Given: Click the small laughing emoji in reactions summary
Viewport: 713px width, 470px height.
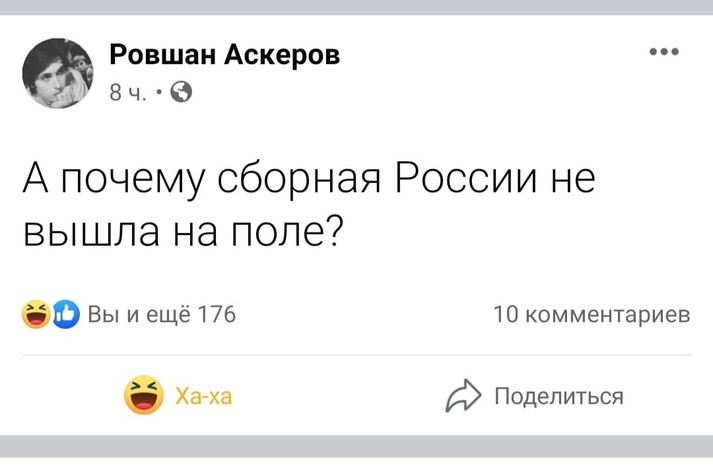Looking at the screenshot, I should pyautogui.click(x=37, y=314).
